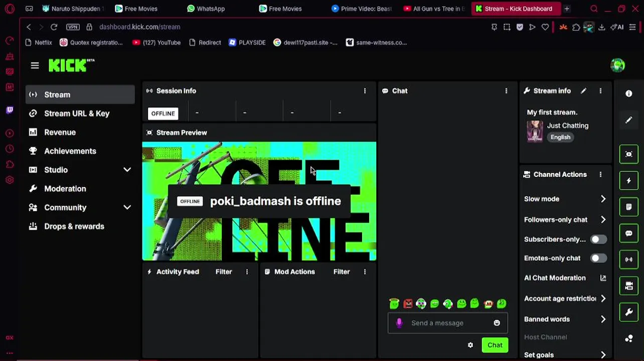This screenshot has width=644, height=361.
Task: Open Mod Actions Filter
Action: pos(342,272)
